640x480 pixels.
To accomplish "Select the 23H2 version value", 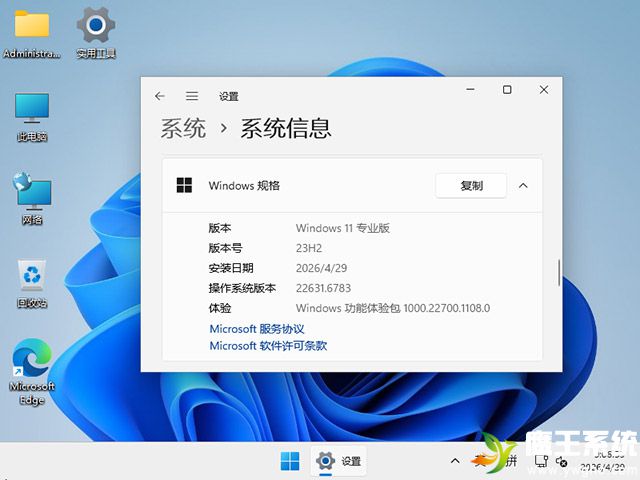I will click(x=309, y=248).
